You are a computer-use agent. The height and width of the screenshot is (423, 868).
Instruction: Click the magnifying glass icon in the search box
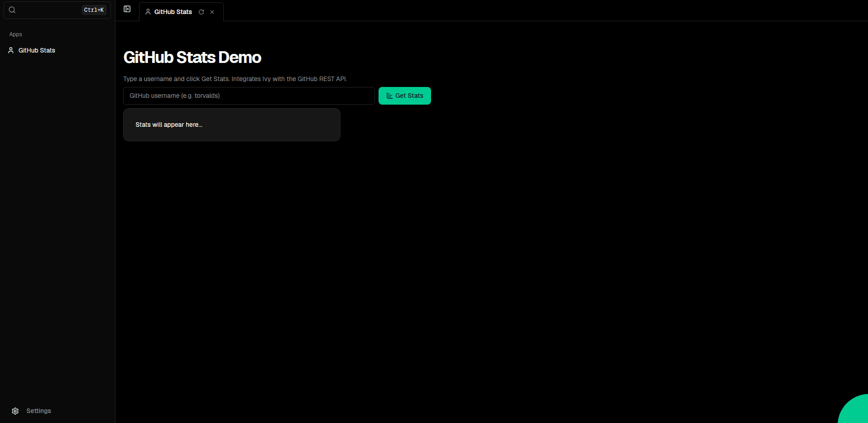[x=12, y=10]
